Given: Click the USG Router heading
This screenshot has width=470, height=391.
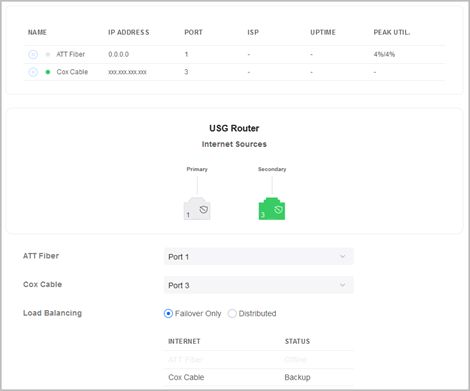Looking at the screenshot, I should pos(234,128).
